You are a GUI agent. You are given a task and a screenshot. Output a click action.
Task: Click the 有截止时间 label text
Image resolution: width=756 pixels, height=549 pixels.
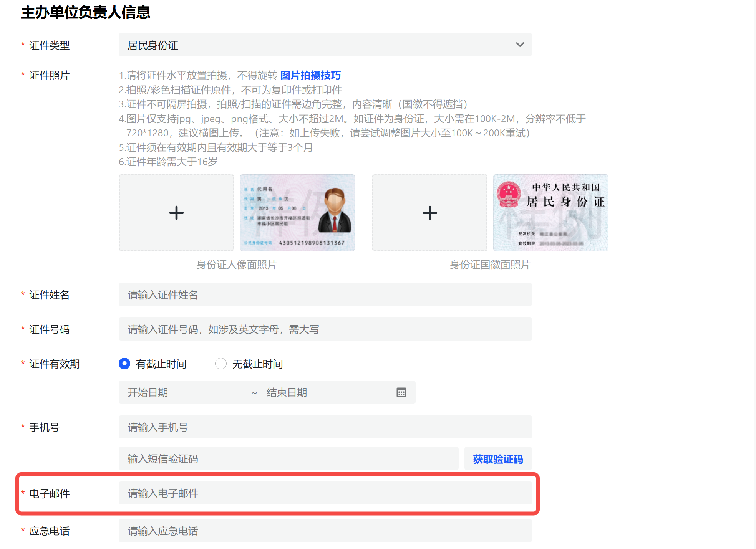point(161,364)
